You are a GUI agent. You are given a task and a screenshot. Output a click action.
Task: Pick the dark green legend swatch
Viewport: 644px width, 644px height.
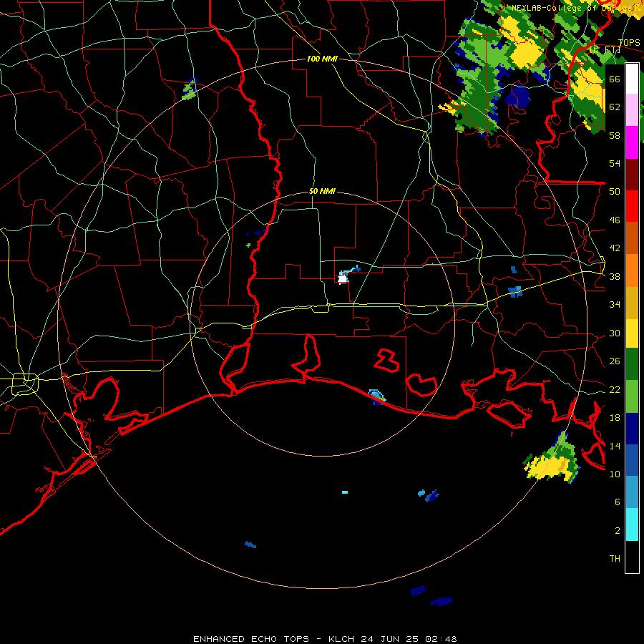[632, 364]
